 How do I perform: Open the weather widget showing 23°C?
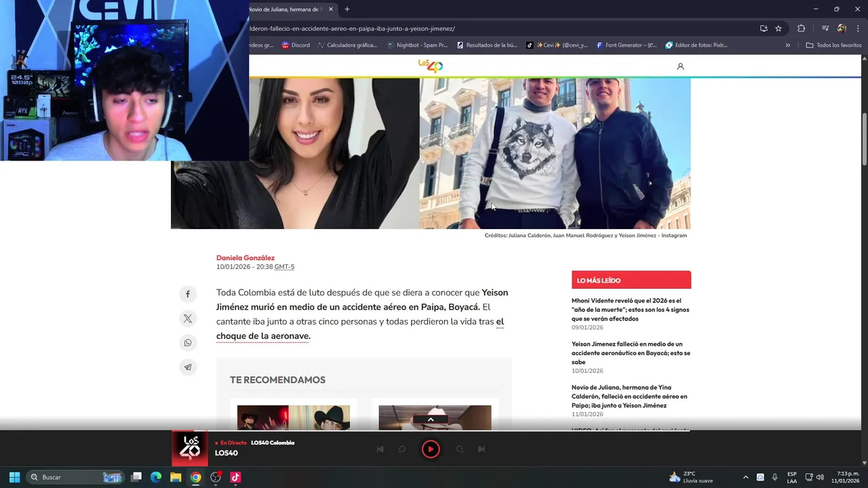[691, 477]
